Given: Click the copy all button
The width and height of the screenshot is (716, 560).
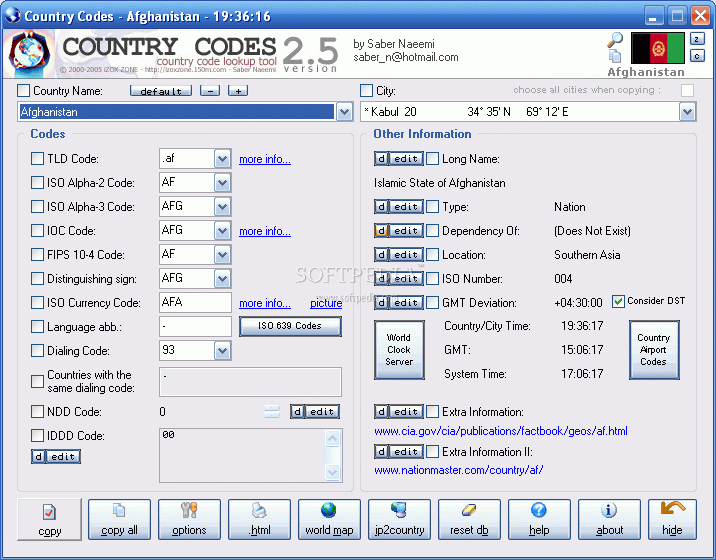Looking at the screenshot, I should point(119,519).
